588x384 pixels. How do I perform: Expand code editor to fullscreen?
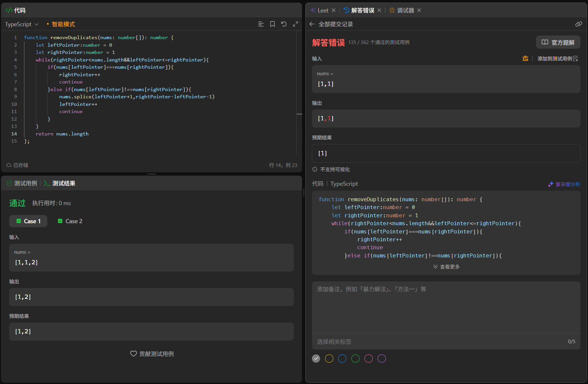click(x=295, y=24)
